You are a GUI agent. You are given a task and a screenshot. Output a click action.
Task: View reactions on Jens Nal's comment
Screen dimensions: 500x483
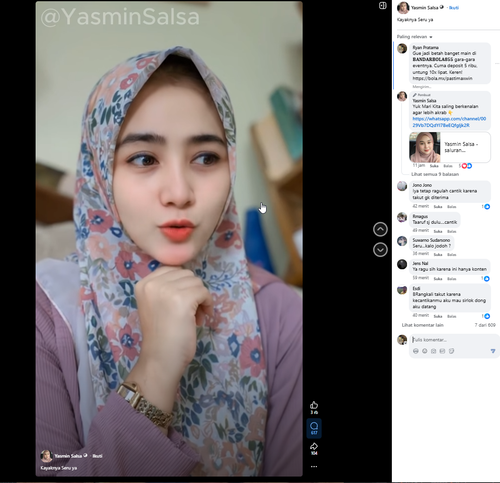click(486, 279)
